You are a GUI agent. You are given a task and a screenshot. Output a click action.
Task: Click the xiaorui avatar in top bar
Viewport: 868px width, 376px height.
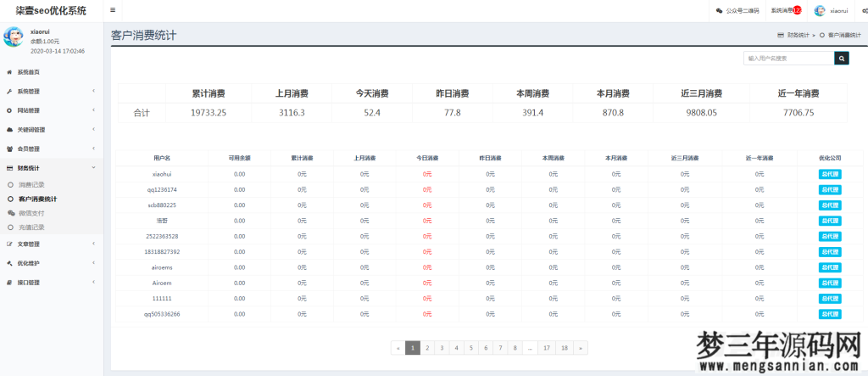pos(820,10)
